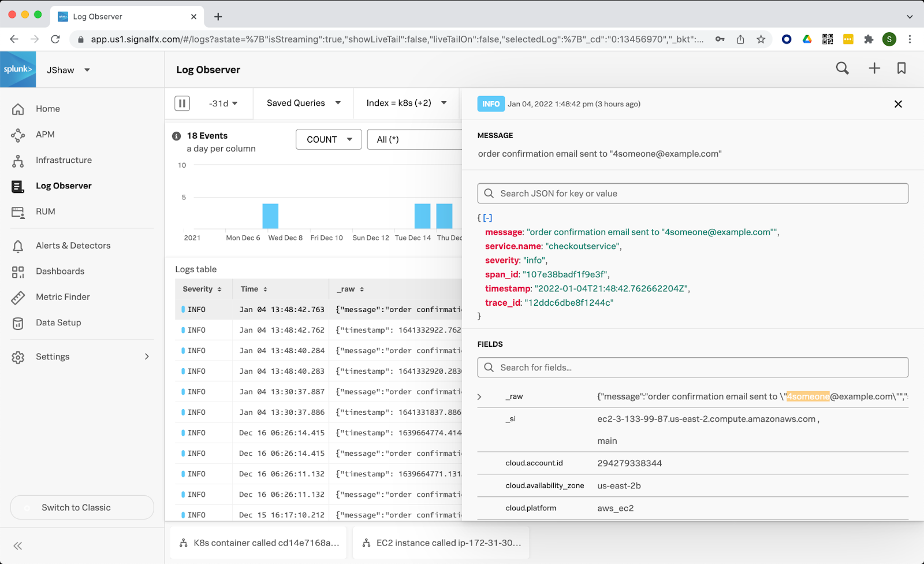Toggle Time column sorting
This screenshot has height=564, width=924.
265,289
